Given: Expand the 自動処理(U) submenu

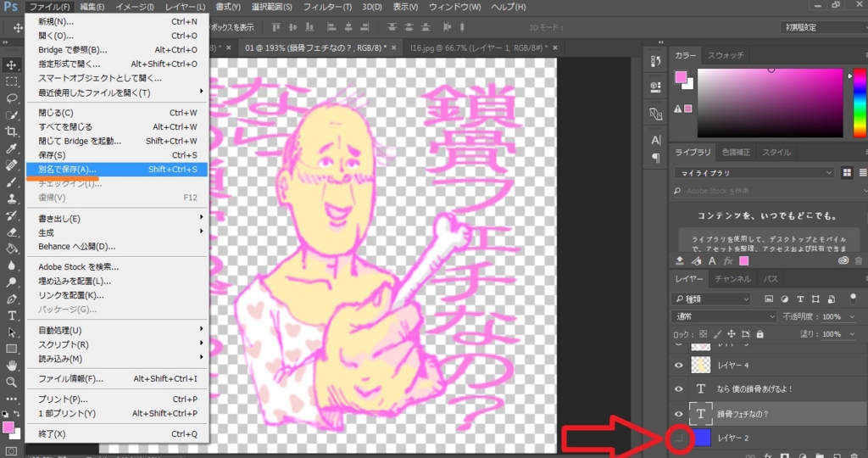Looking at the screenshot, I should (117, 330).
